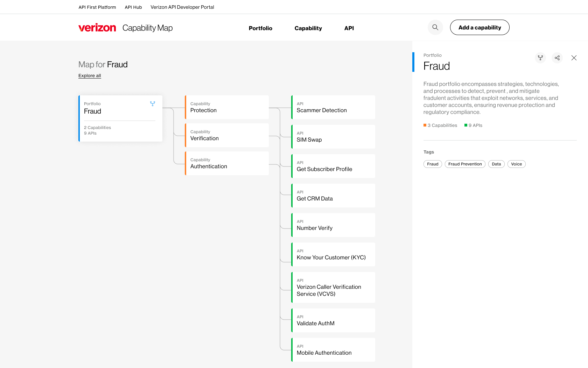This screenshot has width=588, height=368.
Task: Click the Data tag chip
Action: [496, 164]
